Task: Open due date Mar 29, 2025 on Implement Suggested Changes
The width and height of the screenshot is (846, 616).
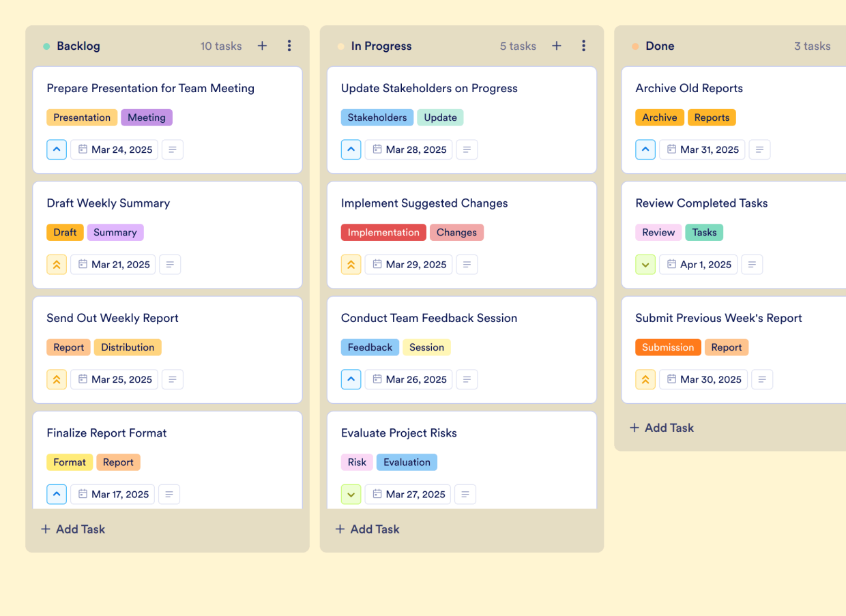Action: [x=408, y=264]
